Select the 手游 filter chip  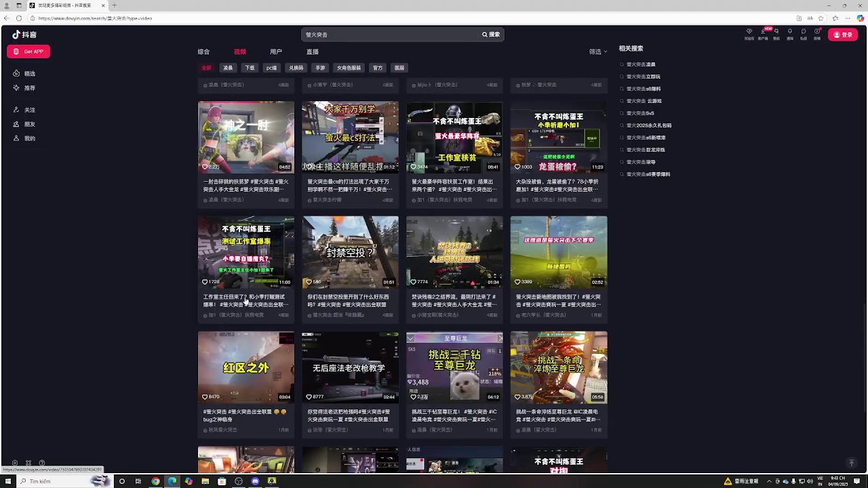pyautogui.click(x=320, y=68)
